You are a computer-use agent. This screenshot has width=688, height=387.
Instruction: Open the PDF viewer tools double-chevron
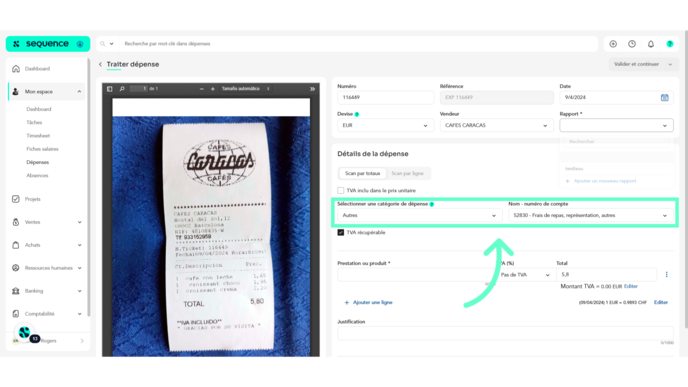312,89
